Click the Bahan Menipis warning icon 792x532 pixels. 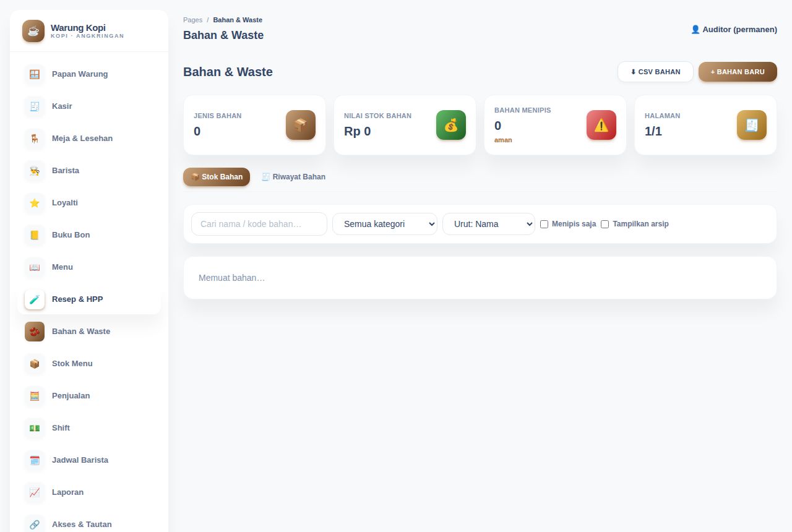[x=601, y=125]
